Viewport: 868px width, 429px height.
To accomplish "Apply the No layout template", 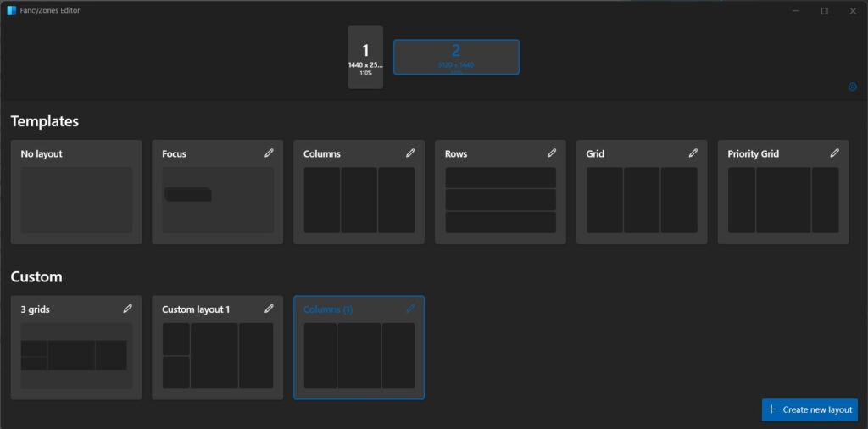I will (76, 200).
